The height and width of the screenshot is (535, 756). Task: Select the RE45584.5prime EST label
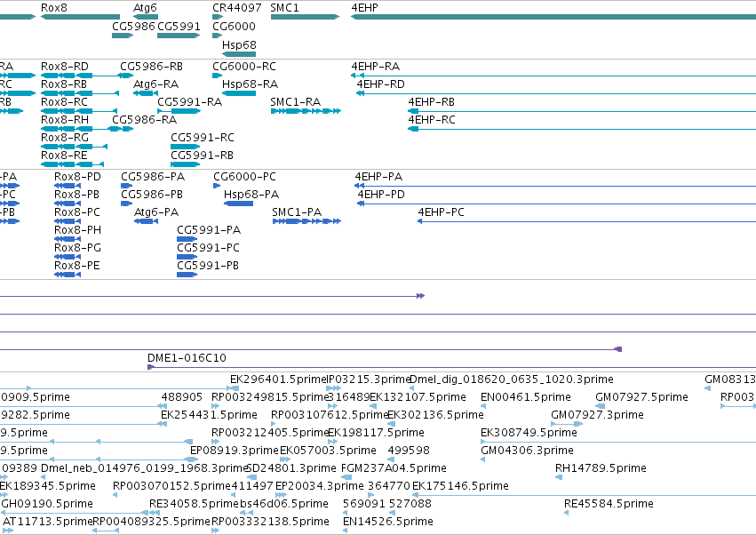click(609, 504)
